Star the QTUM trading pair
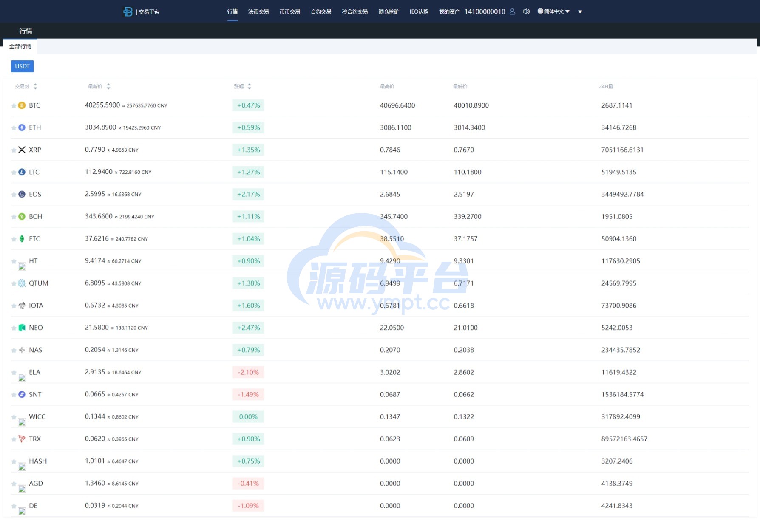The image size is (760, 532). point(14,283)
